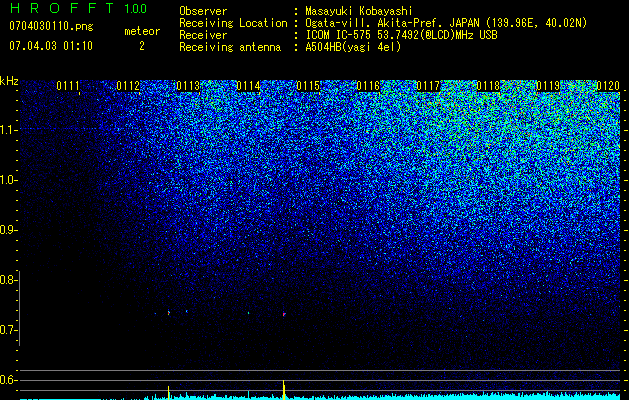
Task: Click the 0.6 kHz axis label
Action: (x=7, y=380)
